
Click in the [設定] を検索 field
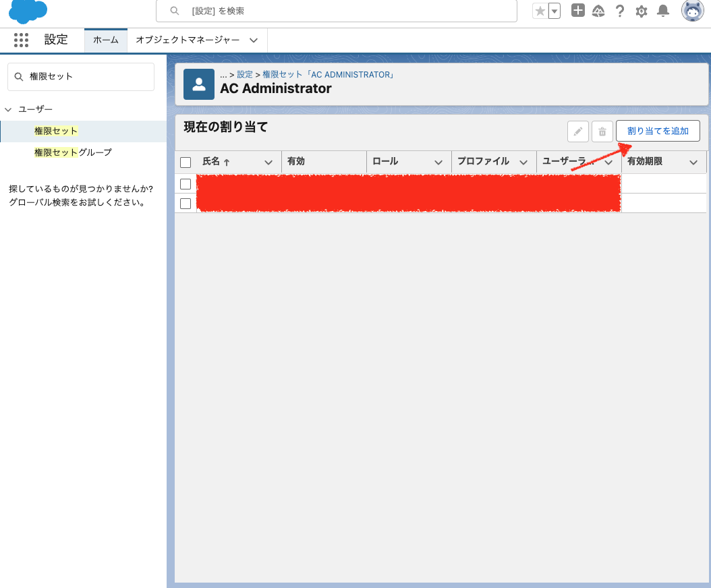tap(337, 11)
